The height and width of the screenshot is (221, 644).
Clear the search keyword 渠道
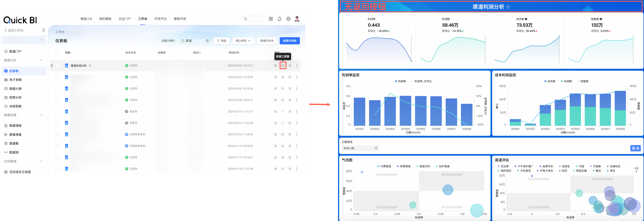click(x=207, y=41)
